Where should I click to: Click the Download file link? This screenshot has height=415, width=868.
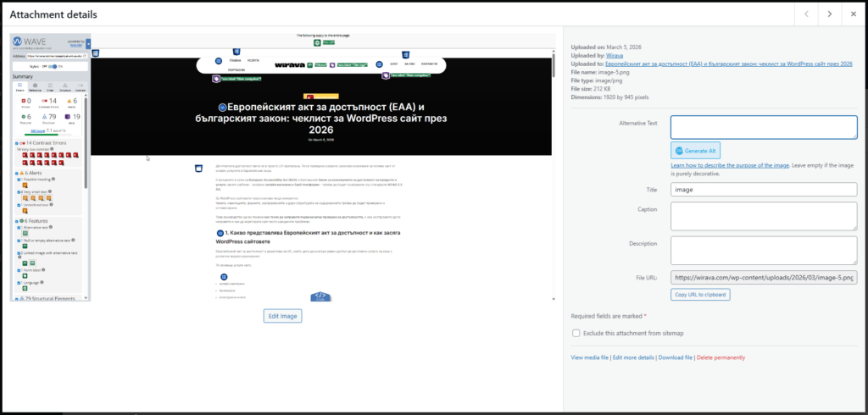(676, 358)
